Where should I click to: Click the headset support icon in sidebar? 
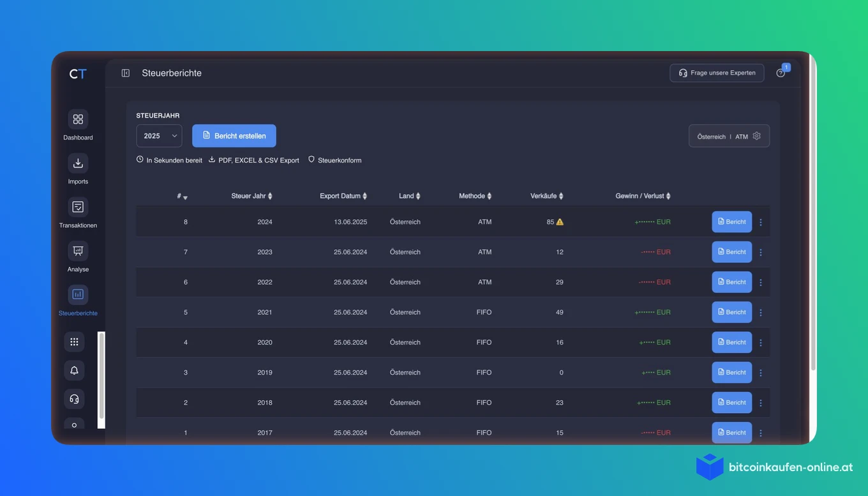(x=74, y=399)
